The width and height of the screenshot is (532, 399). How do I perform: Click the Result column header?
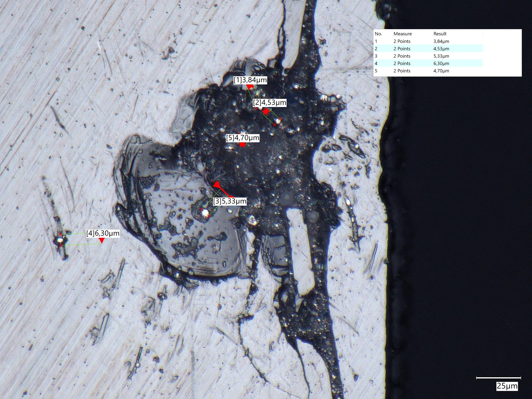click(440, 34)
